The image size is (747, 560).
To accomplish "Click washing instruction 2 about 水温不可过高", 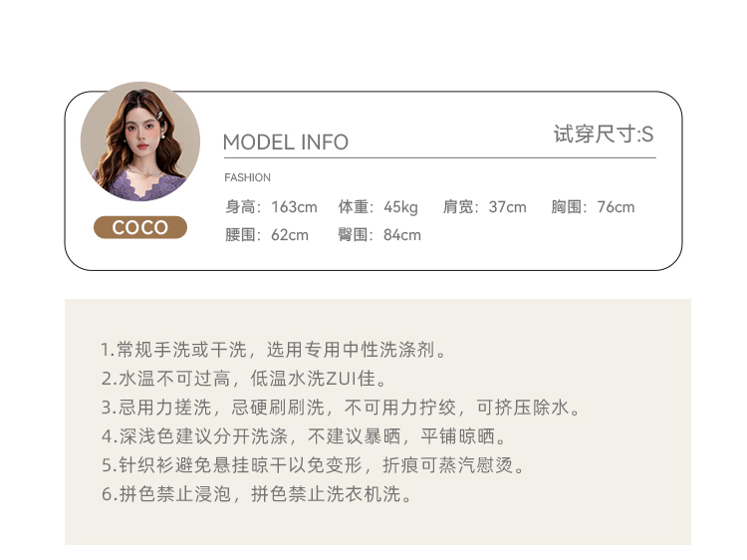I will tap(243, 379).
